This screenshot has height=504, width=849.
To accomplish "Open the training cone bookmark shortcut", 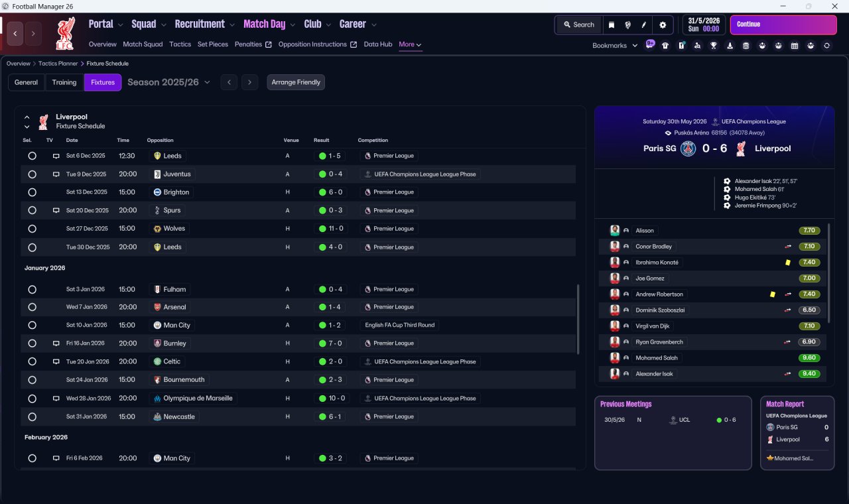I will [x=730, y=46].
